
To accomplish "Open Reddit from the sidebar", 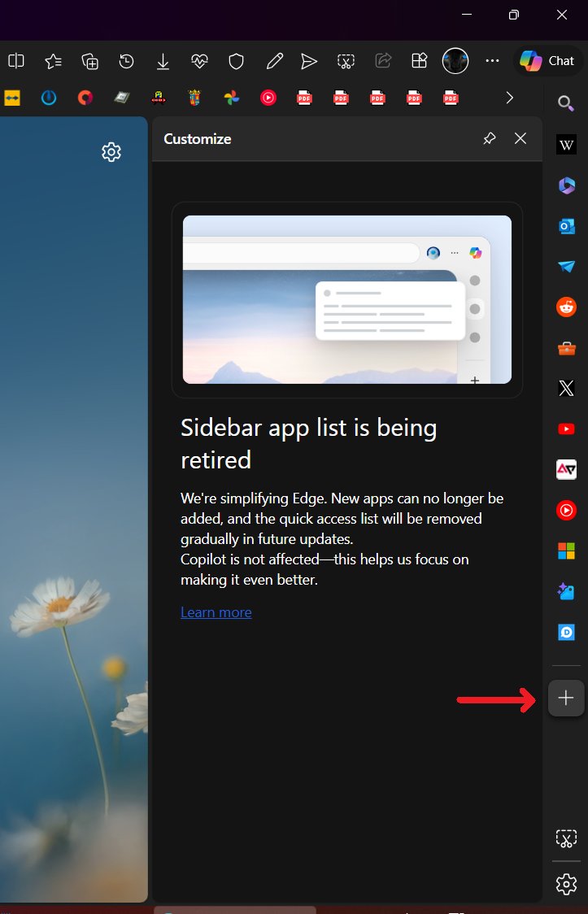I will pos(566,307).
